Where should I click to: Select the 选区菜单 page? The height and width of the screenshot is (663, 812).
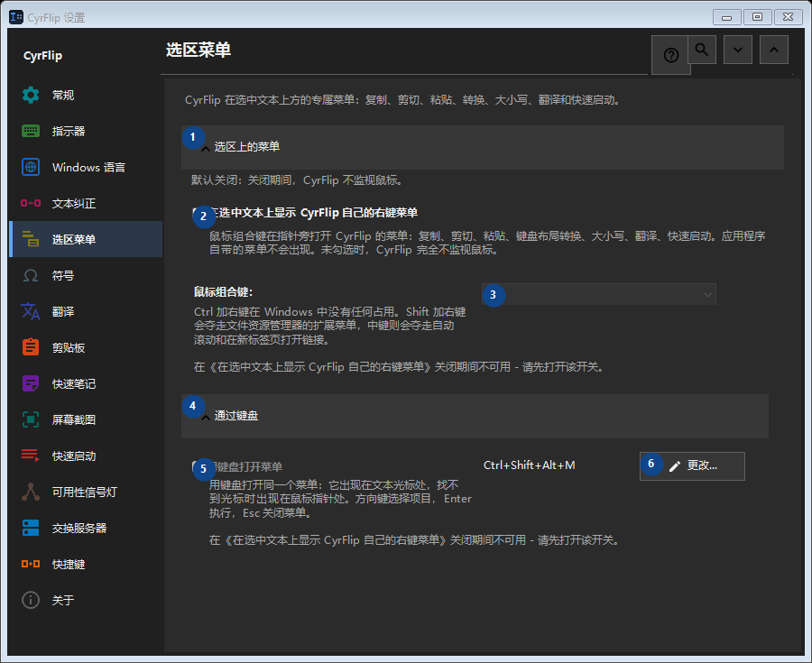86,239
